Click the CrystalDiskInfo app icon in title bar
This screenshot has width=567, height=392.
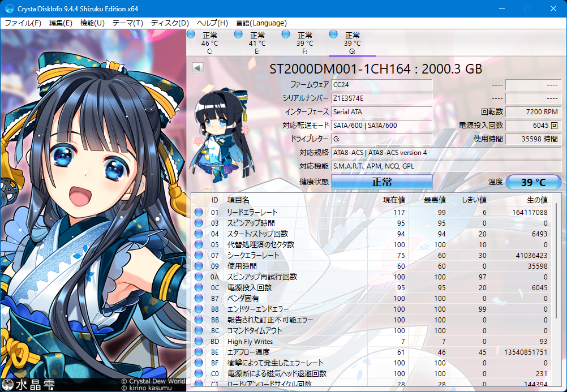[9, 9]
